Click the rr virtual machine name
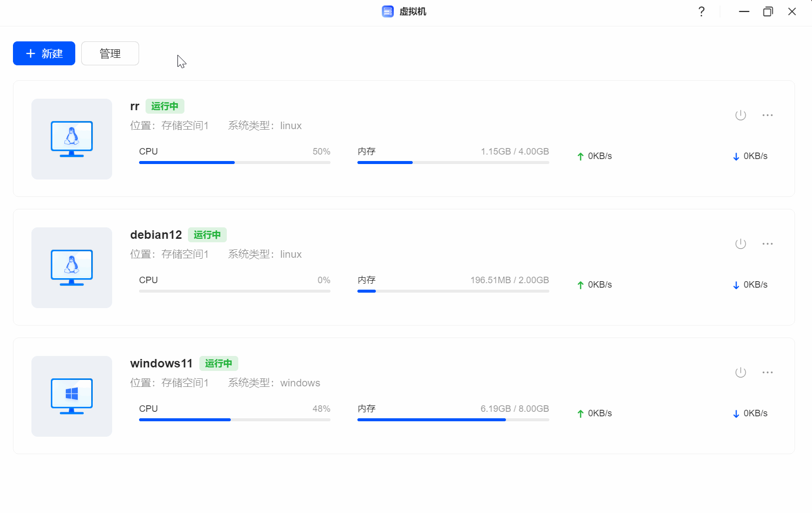 (135, 107)
